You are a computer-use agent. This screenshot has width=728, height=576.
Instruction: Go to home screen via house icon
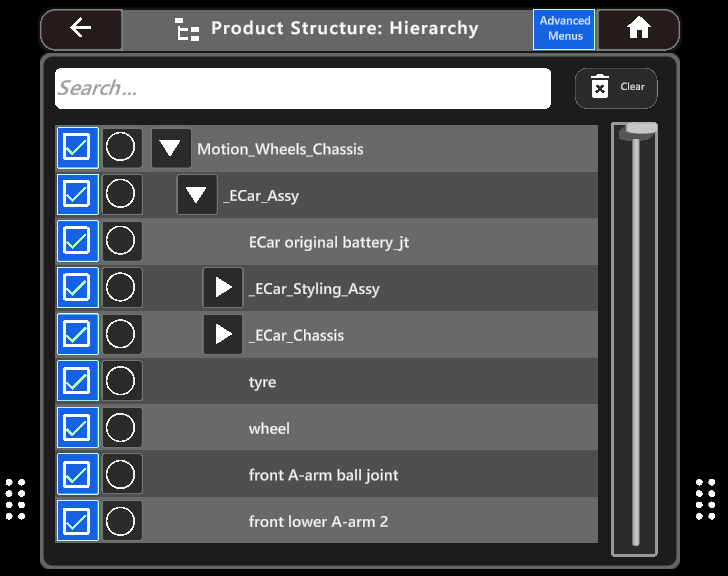pos(638,29)
